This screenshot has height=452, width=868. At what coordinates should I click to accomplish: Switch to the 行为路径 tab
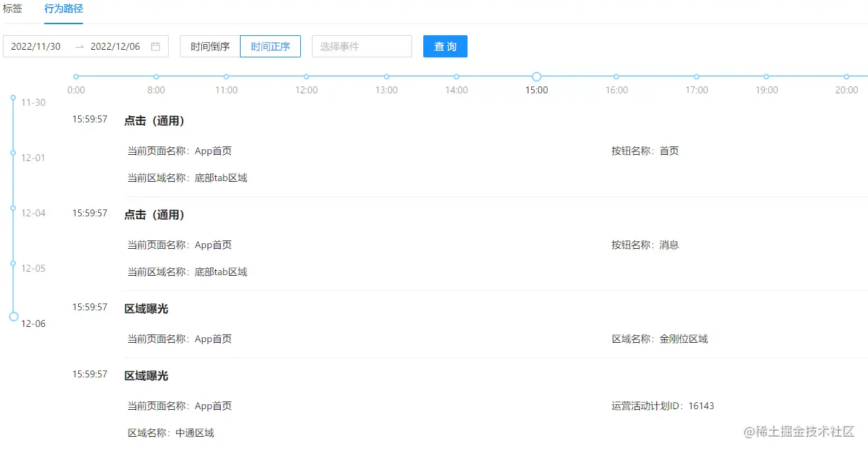[x=64, y=9]
